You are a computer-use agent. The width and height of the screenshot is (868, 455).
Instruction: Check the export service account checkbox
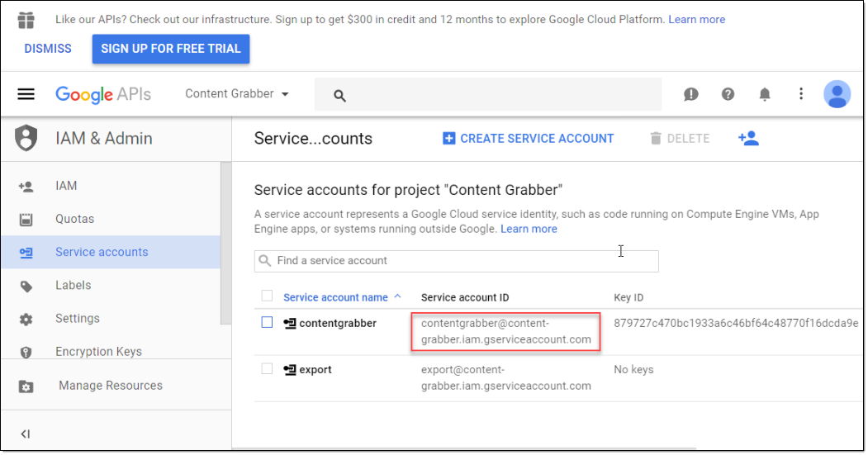(x=267, y=369)
